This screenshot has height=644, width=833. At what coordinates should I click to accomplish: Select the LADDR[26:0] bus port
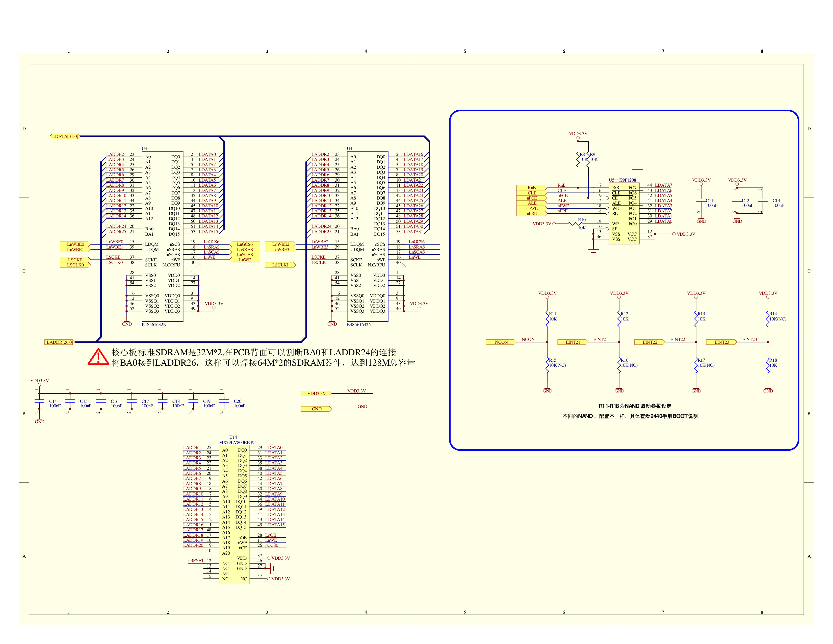pyautogui.click(x=60, y=342)
